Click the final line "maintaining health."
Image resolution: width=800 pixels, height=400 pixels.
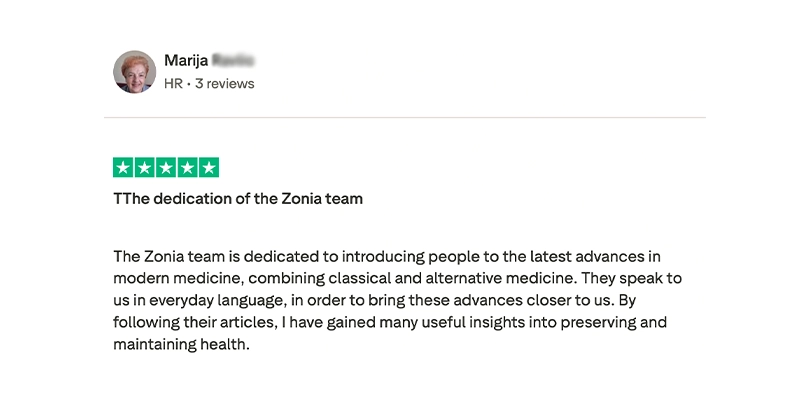tap(180, 345)
